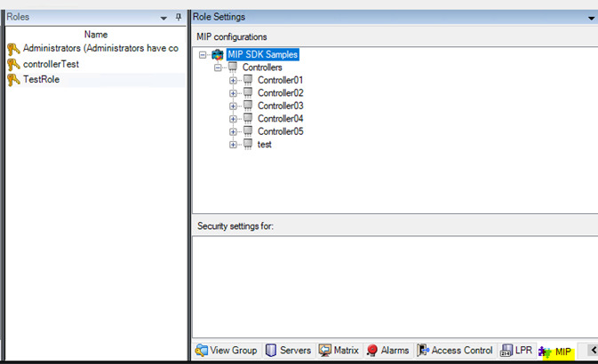Viewport: 598px width, 364px height.
Task: Expand the Controller05 tree node
Action: 234,132
